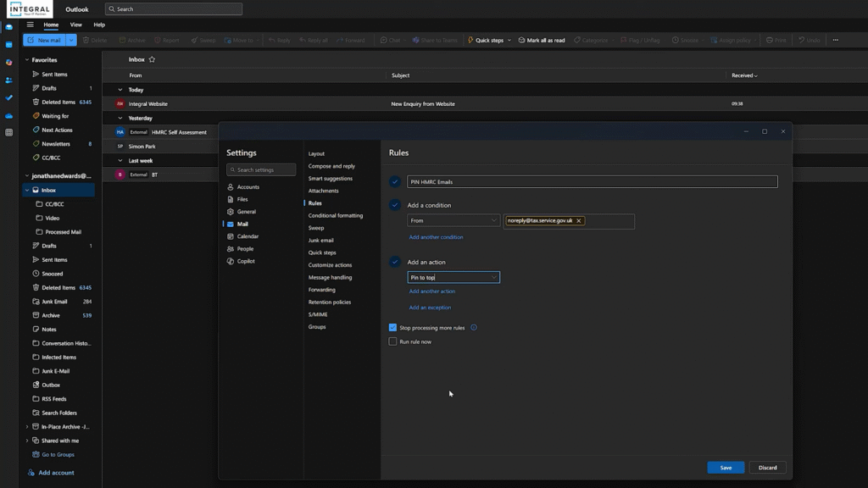Open the Simon Park email
The image size is (868, 488).
142,147
